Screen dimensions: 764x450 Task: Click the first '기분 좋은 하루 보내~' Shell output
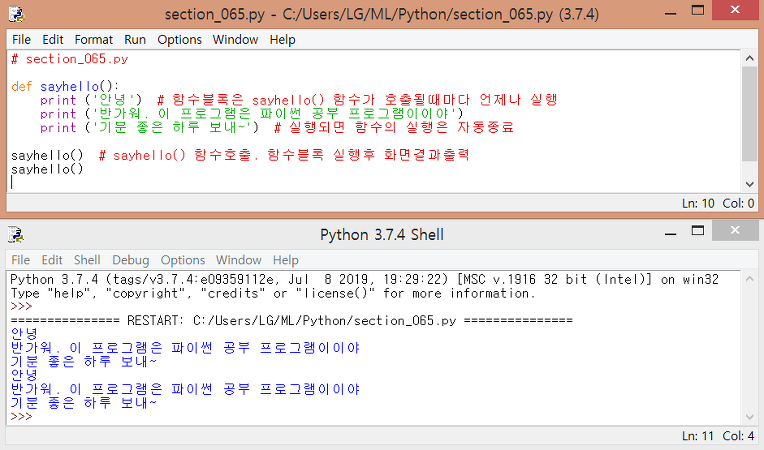[x=84, y=362]
